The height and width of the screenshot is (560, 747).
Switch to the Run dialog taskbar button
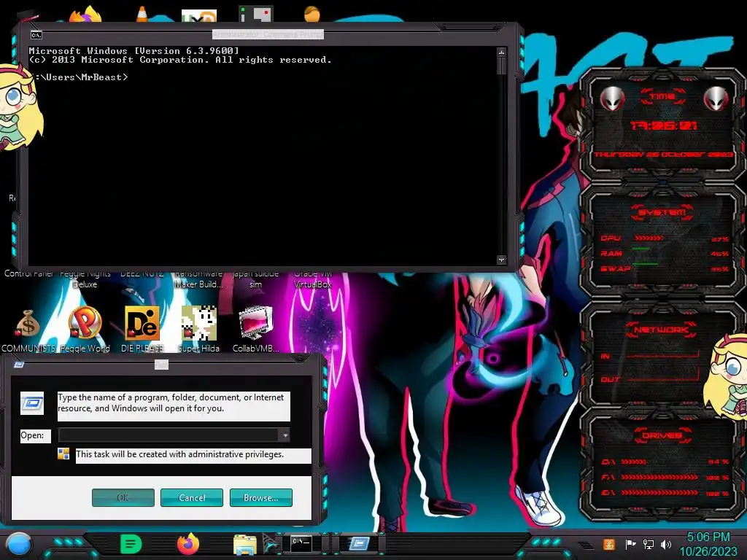tap(359, 544)
